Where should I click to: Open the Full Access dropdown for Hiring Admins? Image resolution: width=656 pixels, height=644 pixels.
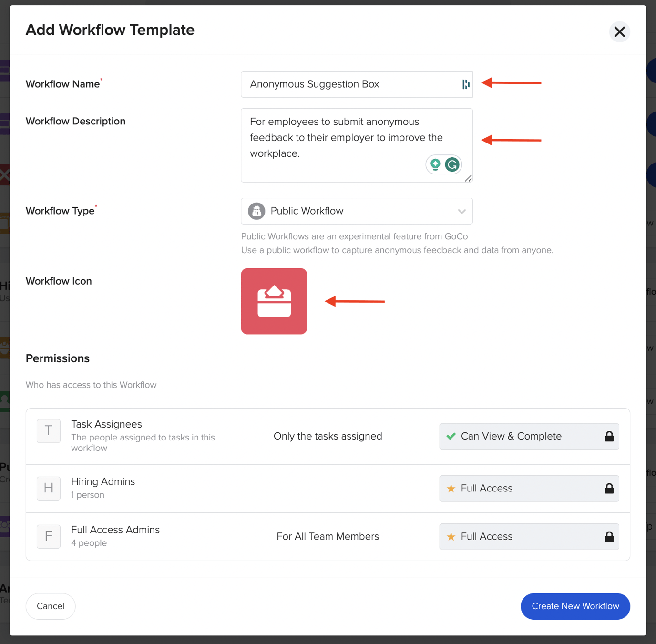[x=529, y=488]
